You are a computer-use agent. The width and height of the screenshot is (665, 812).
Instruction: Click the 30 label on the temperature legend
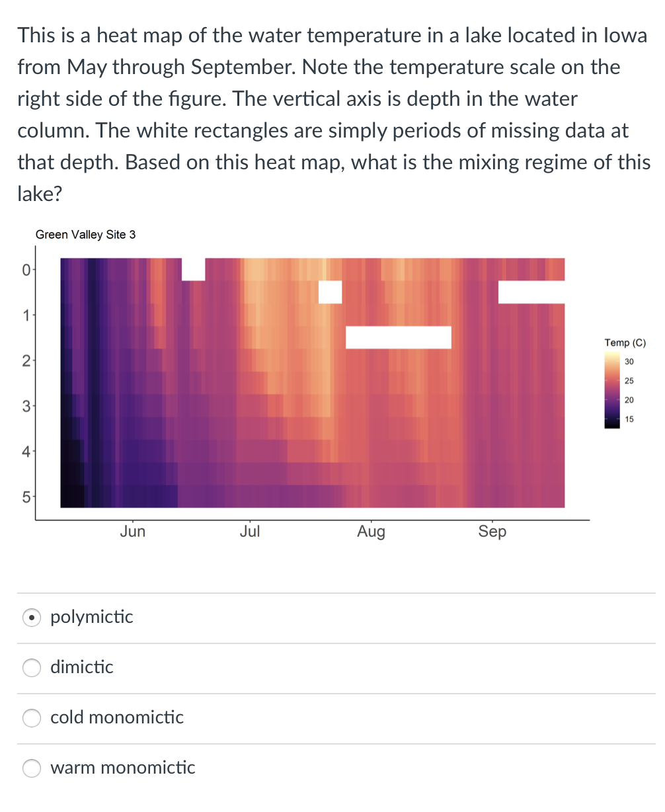click(x=628, y=362)
